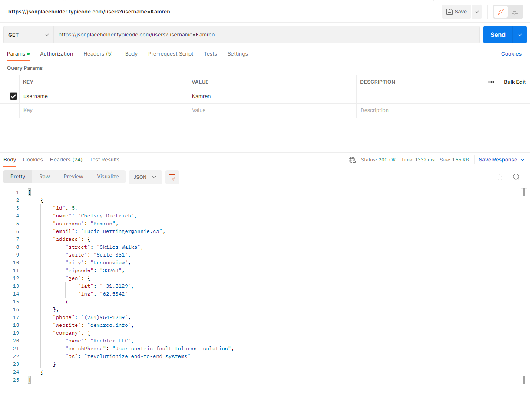This screenshot has width=532, height=395.
Task: Select the Visualize view
Action: point(108,177)
